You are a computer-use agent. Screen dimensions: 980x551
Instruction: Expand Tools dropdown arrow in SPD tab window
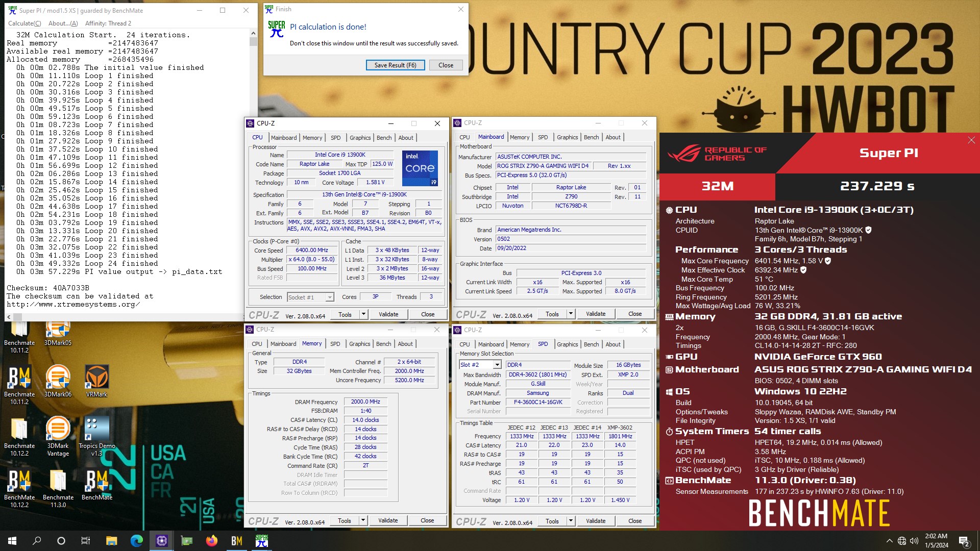point(571,521)
